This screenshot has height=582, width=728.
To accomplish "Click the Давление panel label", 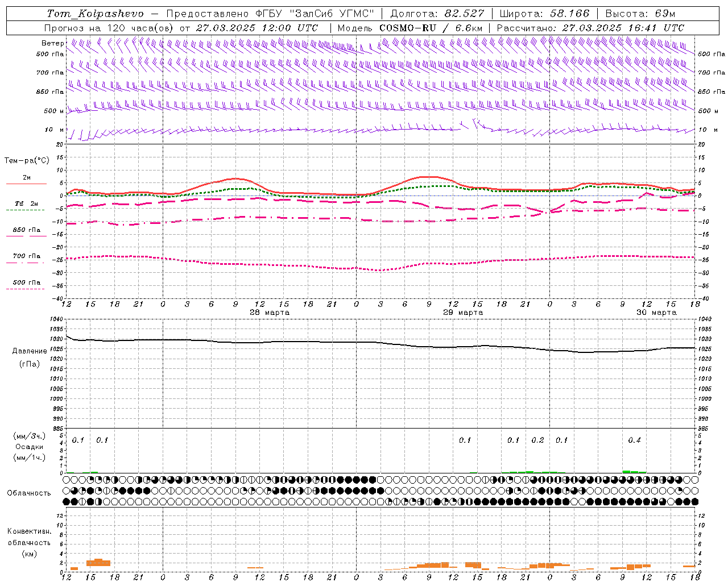I will point(30,351).
